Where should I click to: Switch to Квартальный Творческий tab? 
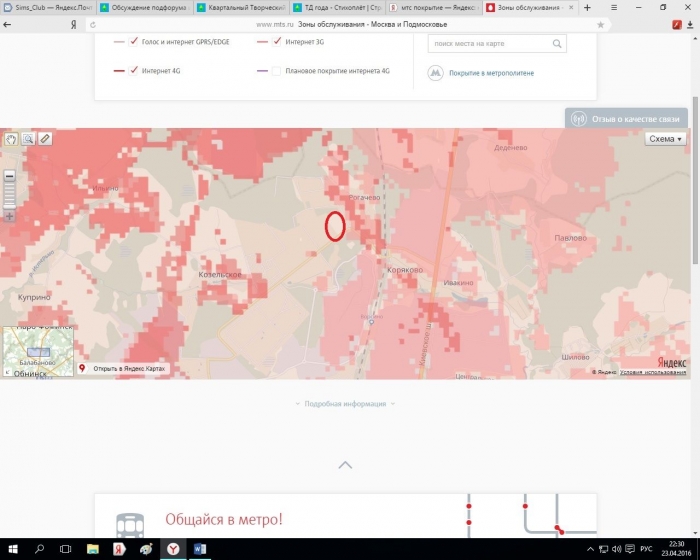point(242,8)
